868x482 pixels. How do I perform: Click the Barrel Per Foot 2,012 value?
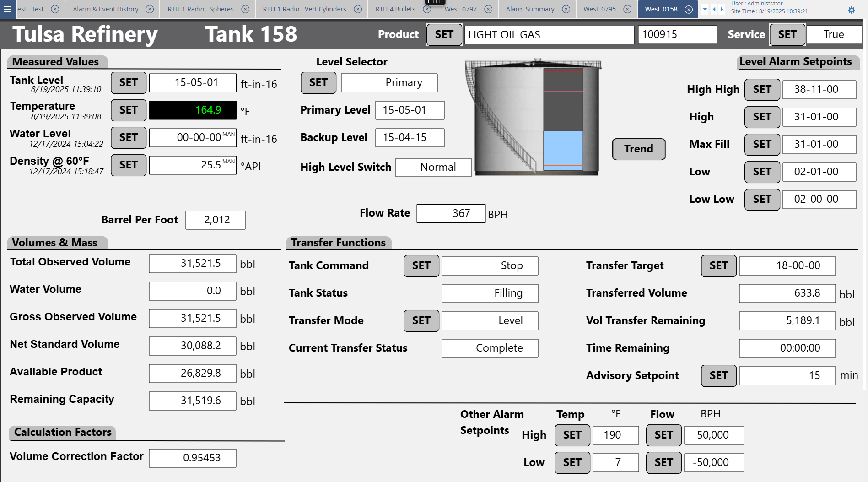[216, 220]
